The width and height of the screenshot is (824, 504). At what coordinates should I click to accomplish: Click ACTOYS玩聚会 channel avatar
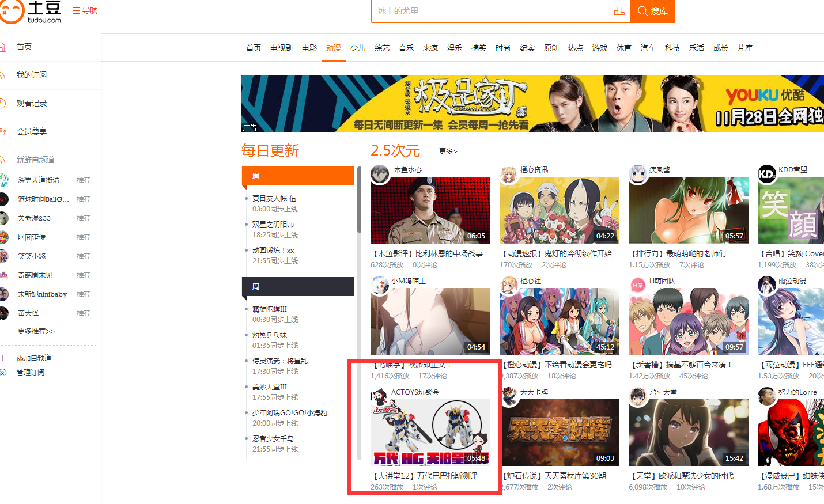point(380,397)
